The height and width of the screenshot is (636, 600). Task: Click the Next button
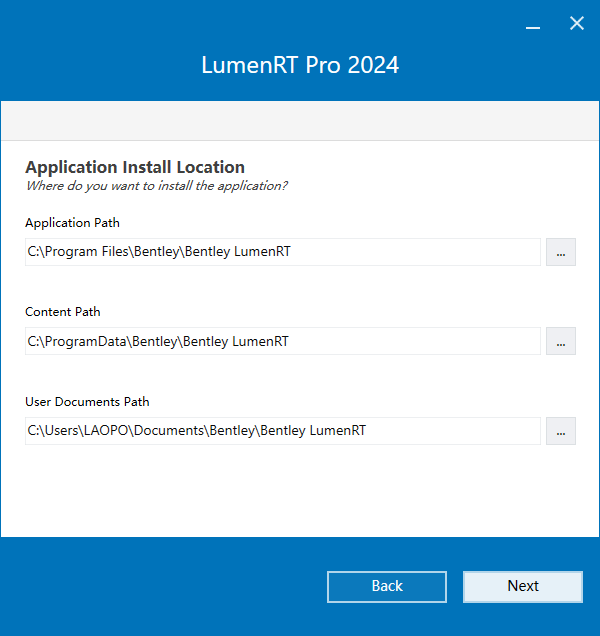click(523, 587)
